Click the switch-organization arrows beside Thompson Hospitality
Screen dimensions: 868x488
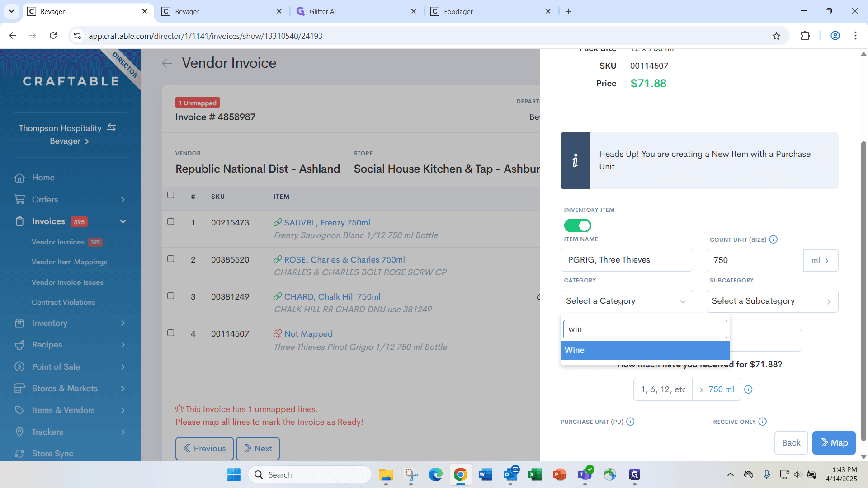point(112,128)
